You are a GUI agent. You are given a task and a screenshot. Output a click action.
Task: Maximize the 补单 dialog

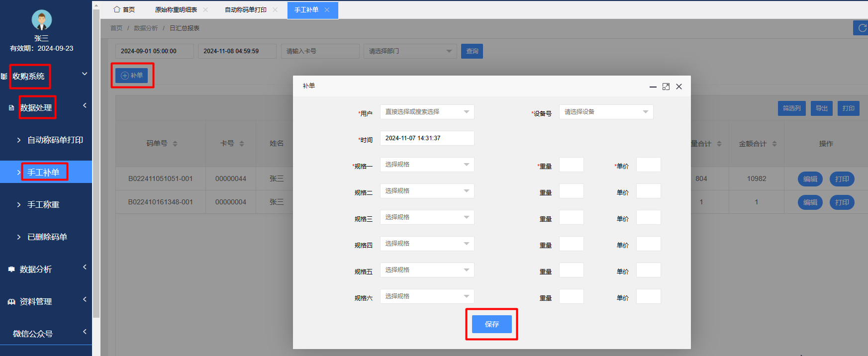[666, 87]
